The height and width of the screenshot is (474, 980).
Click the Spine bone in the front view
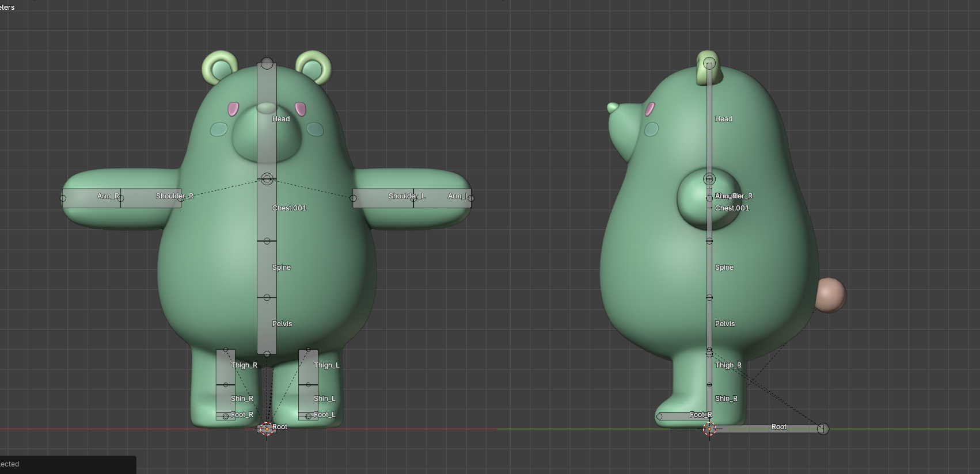tap(267, 269)
